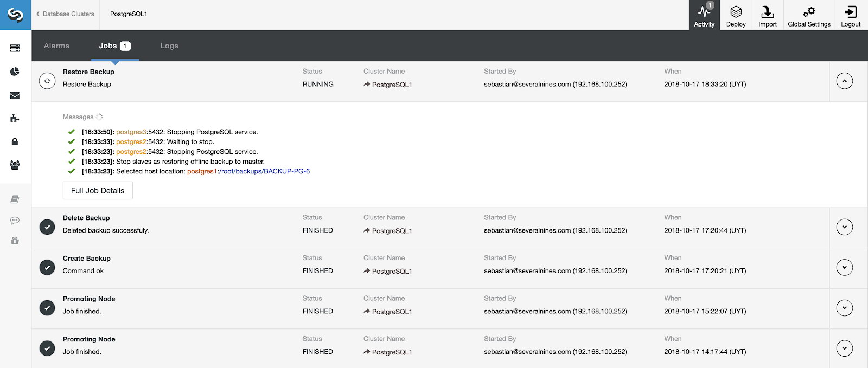The height and width of the screenshot is (368, 868).
Task: Click the Import icon in top bar
Action: tap(767, 15)
